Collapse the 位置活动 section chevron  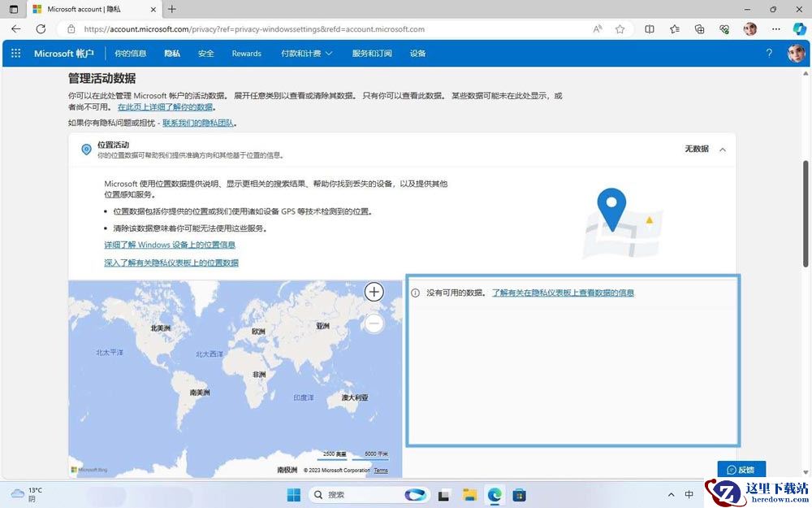tap(723, 150)
